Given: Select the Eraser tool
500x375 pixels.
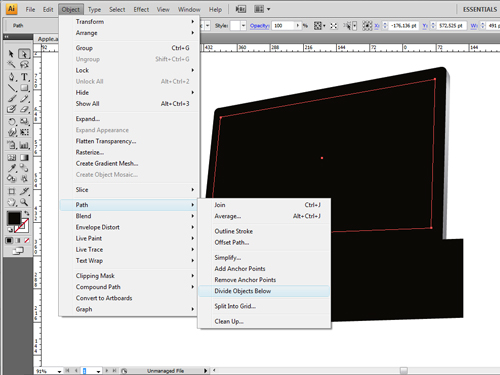Looking at the screenshot, I should click(24, 109).
